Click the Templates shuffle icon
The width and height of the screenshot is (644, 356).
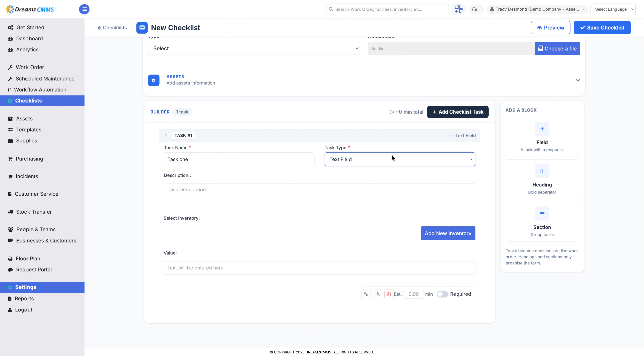(x=10, y=130)
